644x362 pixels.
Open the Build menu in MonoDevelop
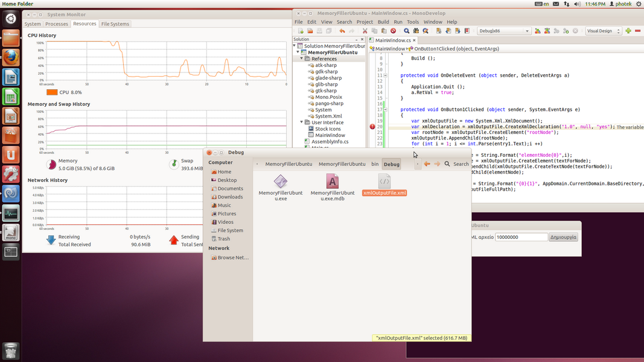point(383,22)
